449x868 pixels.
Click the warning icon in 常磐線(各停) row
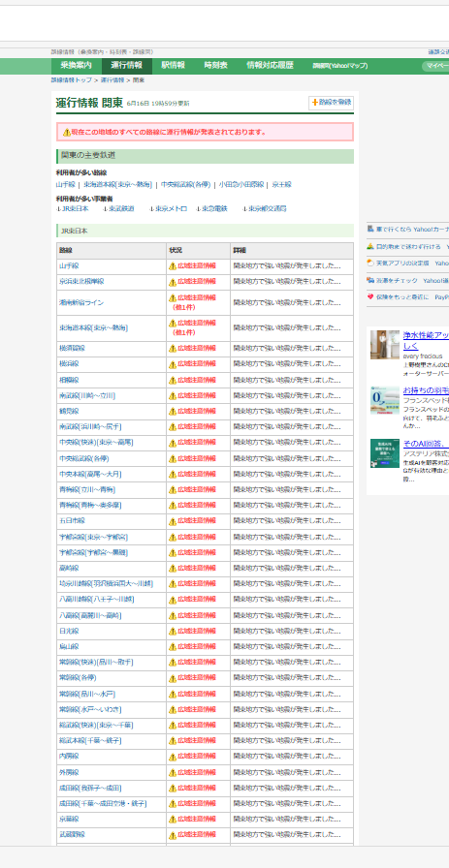pyautogui.click(x=173, y=678)
